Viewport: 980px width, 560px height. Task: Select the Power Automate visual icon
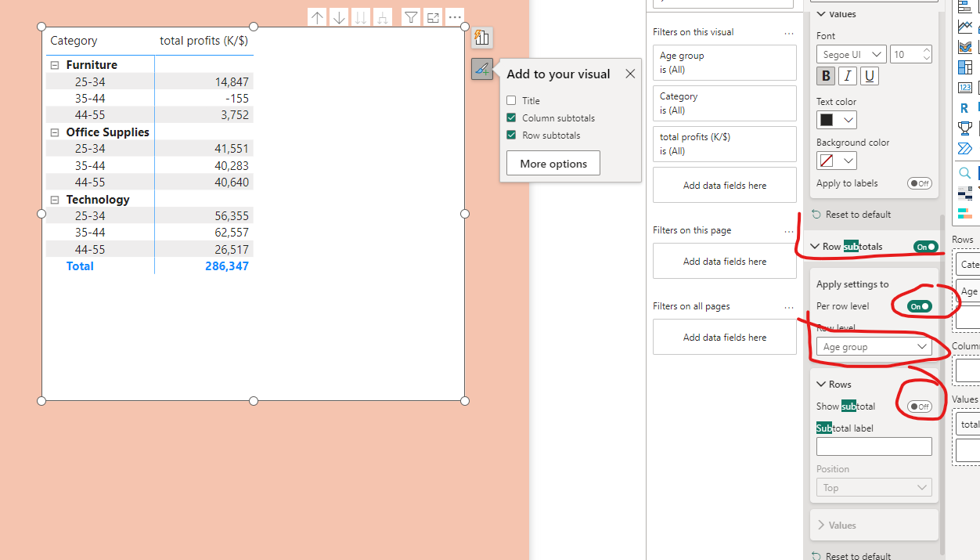pyautogui.click(x=965, y=149)
